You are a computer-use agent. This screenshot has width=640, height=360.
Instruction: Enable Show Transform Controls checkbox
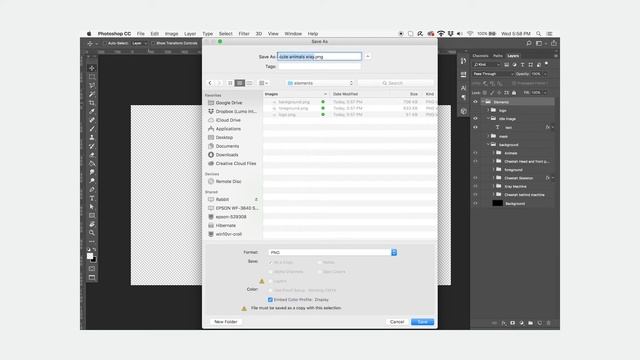pyautogui.click(x=153, y=43)
